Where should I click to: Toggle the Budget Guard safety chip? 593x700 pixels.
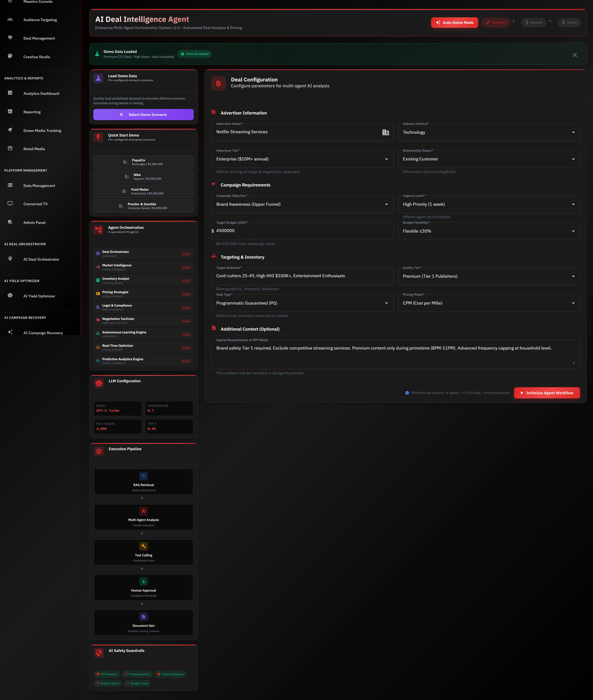pyautogui.click(x=137, y=683)
